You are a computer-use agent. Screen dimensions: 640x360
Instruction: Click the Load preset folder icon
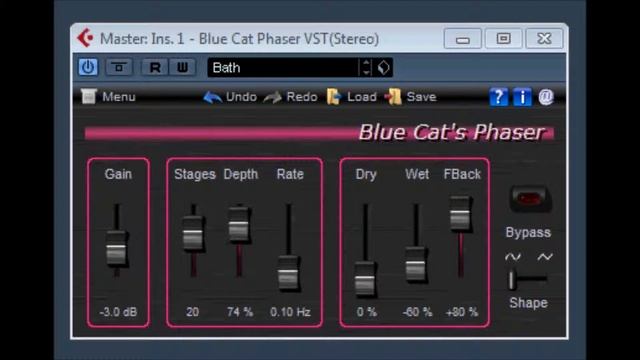click(x=334, y=97)
